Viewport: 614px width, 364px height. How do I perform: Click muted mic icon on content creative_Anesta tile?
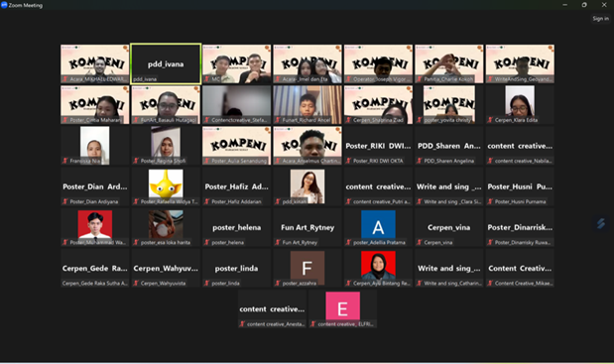pos(242,324)
